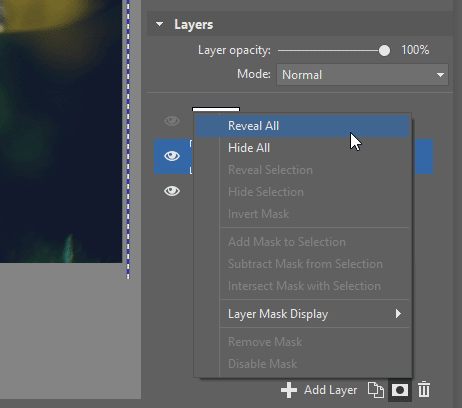Click the 100% opacity value field
This screenshot has width=462, height=408.
pyautogui.click(x=415, y=50)
